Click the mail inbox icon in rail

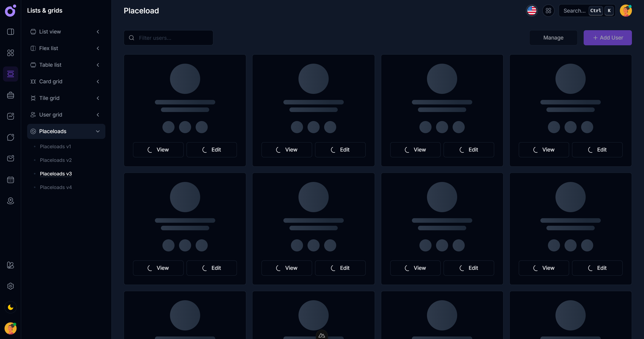pyautogui.click(x=11, y=159)
